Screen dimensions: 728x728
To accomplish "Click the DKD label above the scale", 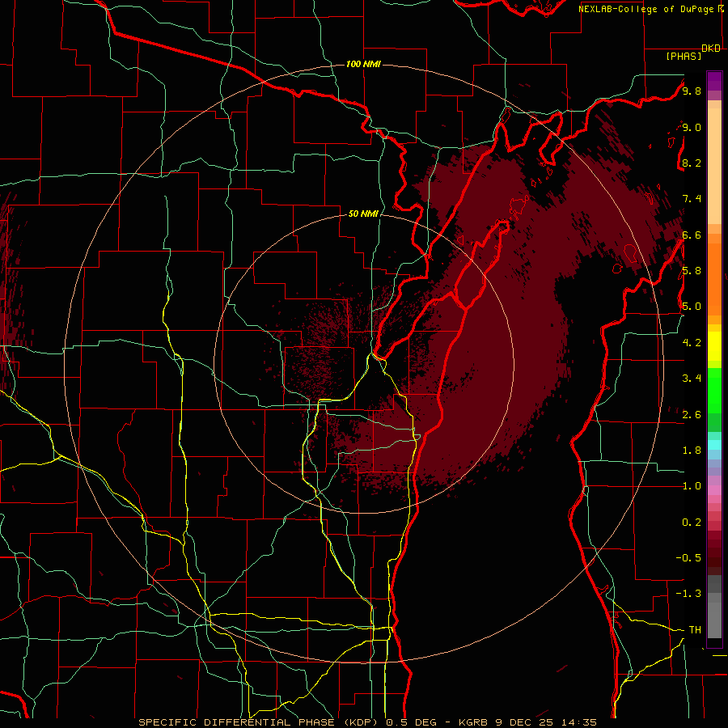I will click(711, 49).
